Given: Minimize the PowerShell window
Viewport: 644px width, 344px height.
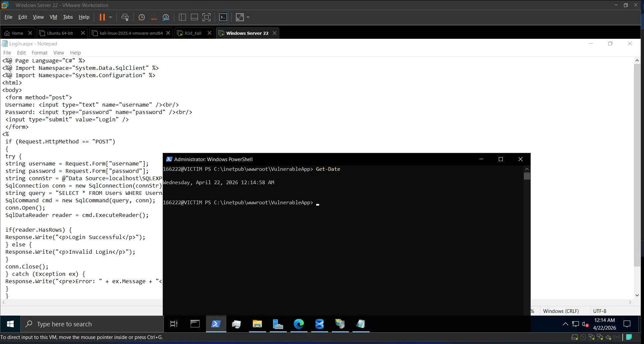Looking at the screenshot, I should click(x=481, y=159).
